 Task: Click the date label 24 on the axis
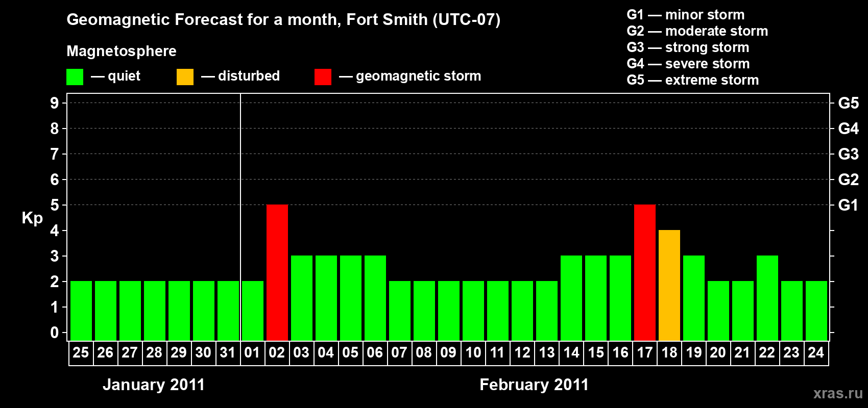coord(816,353)
